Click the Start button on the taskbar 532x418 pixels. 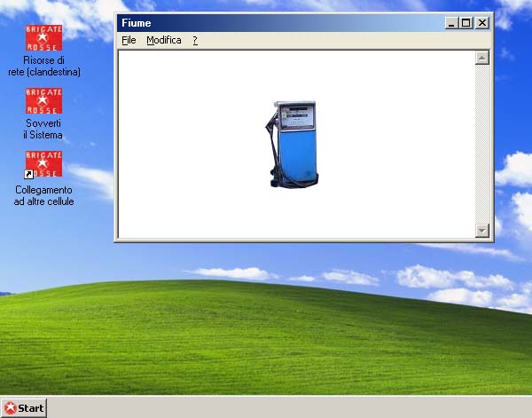[24, 408]
